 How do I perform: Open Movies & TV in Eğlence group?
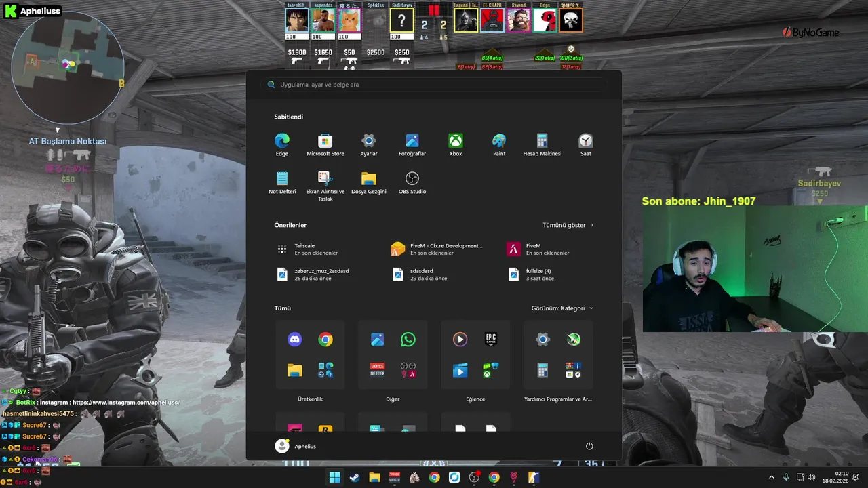pos(460,370)
